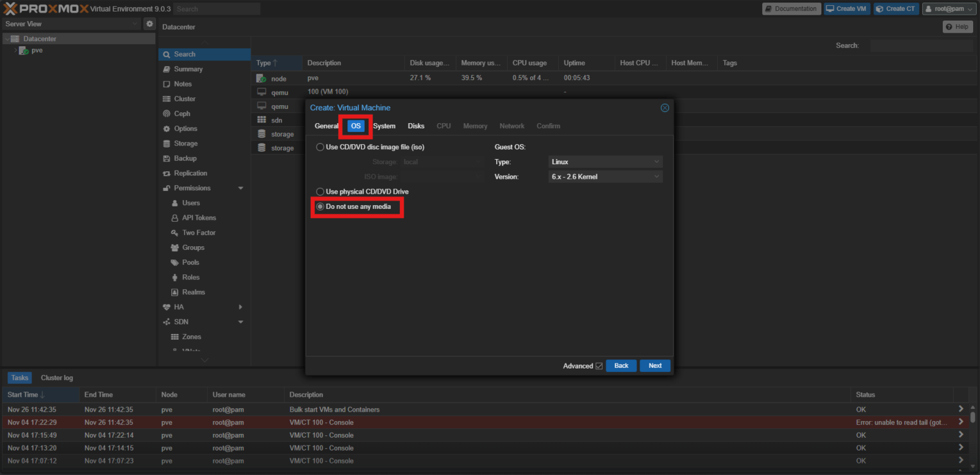This screenshot has height=475, width=980.
Task: Select Use CD/DVD disc image file option
Action: pyautogui.click(x=320, y=147)
